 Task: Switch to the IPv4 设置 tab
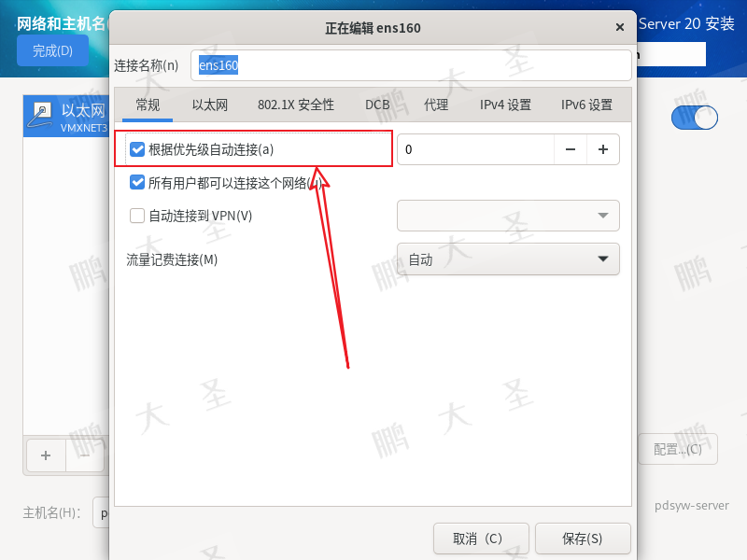click(505, 105)
